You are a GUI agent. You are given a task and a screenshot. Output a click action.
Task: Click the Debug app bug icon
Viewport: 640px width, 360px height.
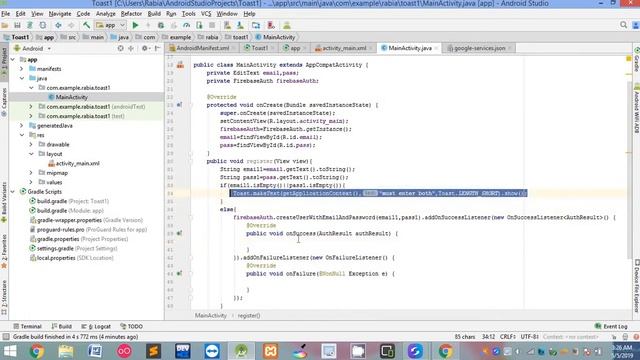[161, 25]
